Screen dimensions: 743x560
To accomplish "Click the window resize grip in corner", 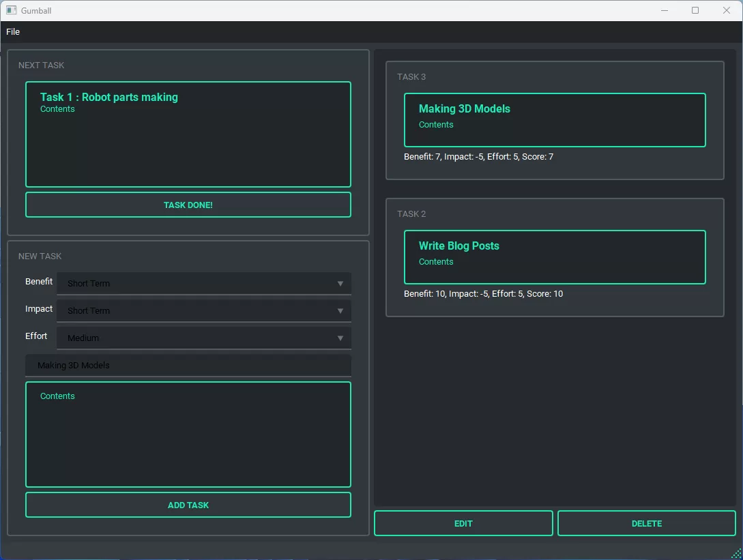I will [x=736, y=553].
